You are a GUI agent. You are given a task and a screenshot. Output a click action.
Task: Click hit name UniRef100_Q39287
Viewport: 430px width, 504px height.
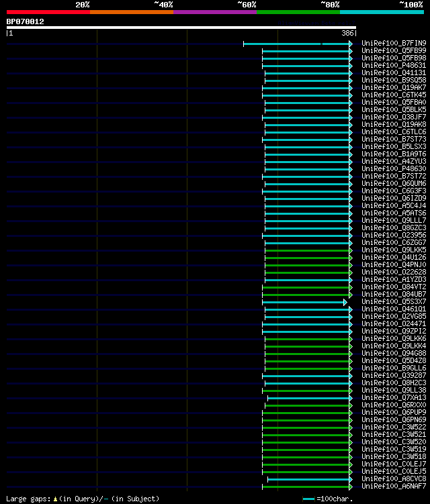click(x=394, y=376)
